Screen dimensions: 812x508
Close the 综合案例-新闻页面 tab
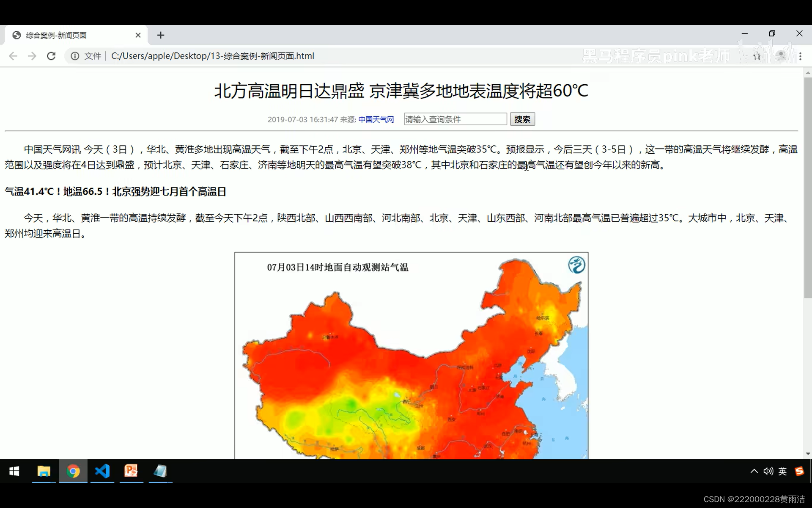[138, 35]
